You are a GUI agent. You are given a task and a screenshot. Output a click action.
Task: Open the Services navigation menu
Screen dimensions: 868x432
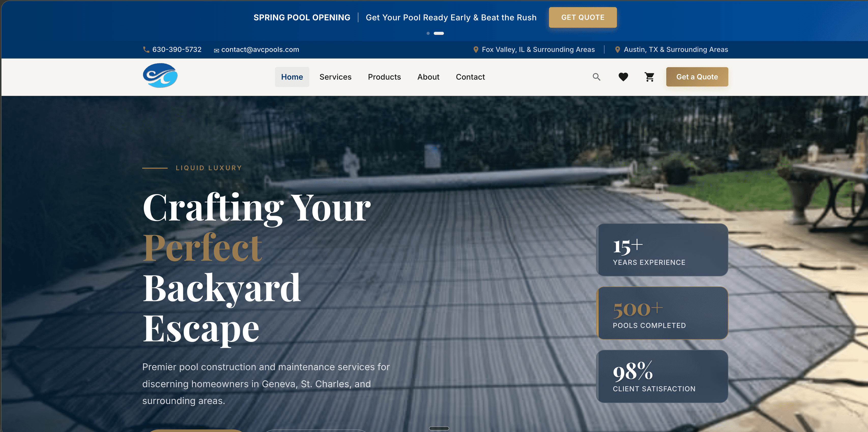[335, 77]
